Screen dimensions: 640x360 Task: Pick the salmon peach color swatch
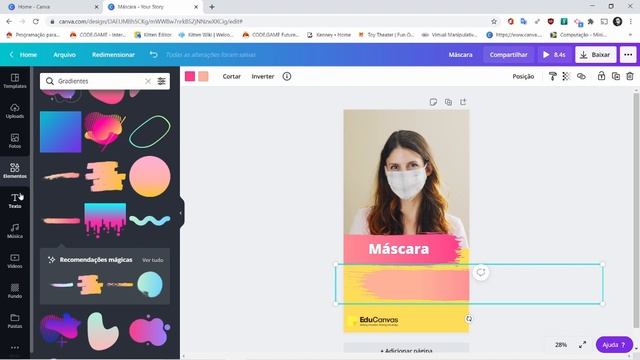pyautogui.click(x=203, y=76)
